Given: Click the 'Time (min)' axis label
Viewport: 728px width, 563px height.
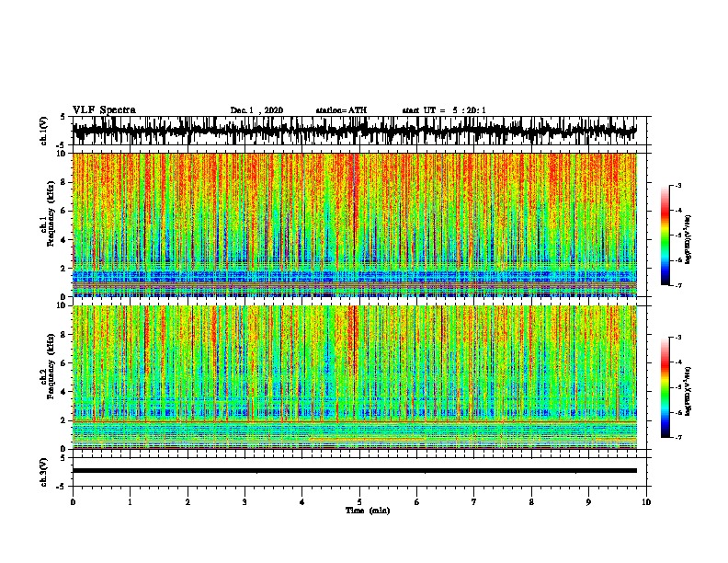Looking at the screenshot, I should pyautogui.click(x=368, y=511).
